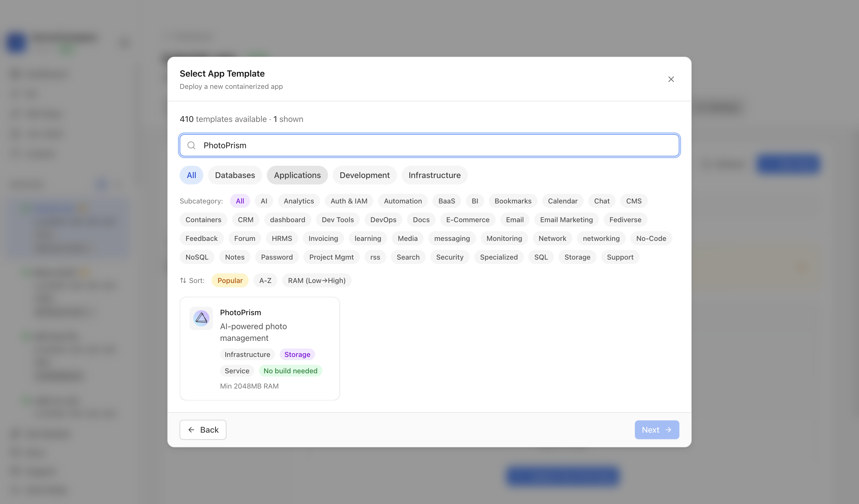The width and height of the screenshot is (859, 504).
Task: Filter by Containers subcategory
Action: coord(203,220)
